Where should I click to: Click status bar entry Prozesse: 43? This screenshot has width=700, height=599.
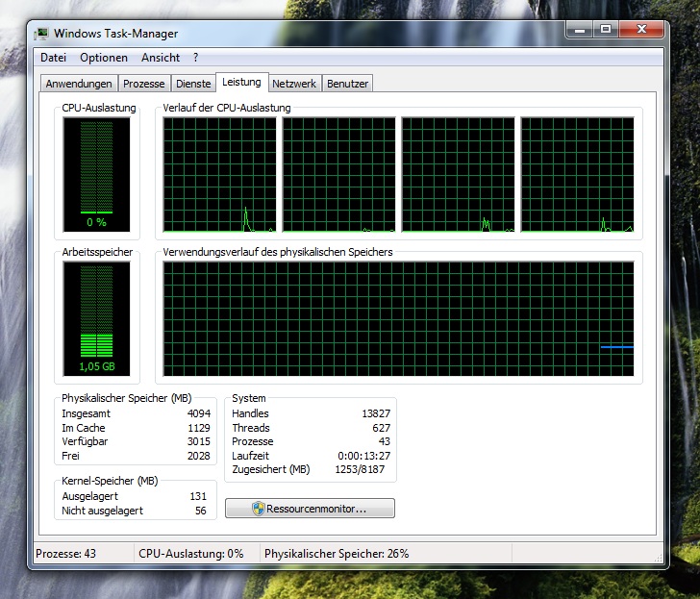pyautogui.click(x=65, y=554)
